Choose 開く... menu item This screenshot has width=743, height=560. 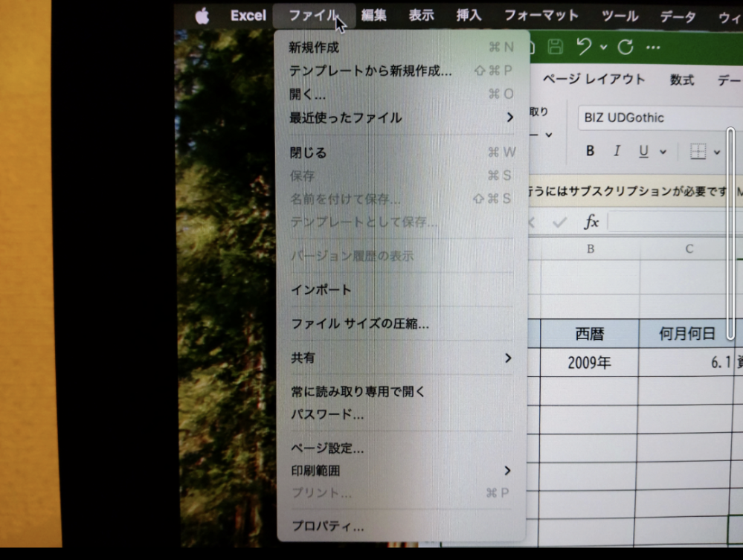pyautogui.click(x=402, y=94)
